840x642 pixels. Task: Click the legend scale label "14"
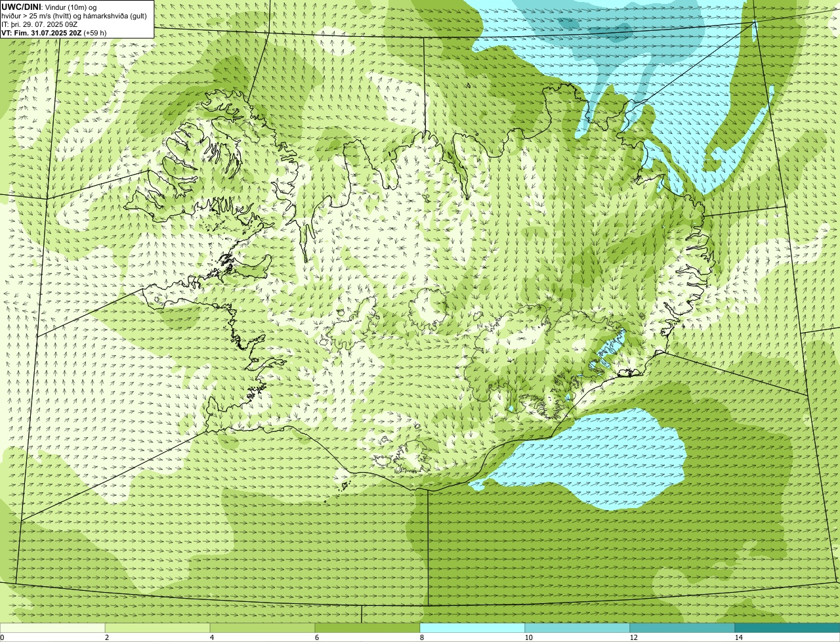pyautogui.click(x=739, y=637)
